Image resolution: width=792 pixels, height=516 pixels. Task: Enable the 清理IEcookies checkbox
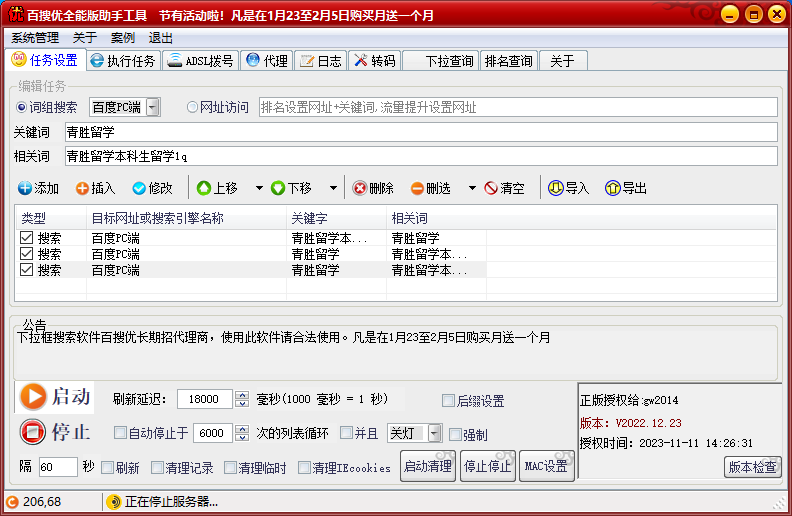(x=304, y=468)
